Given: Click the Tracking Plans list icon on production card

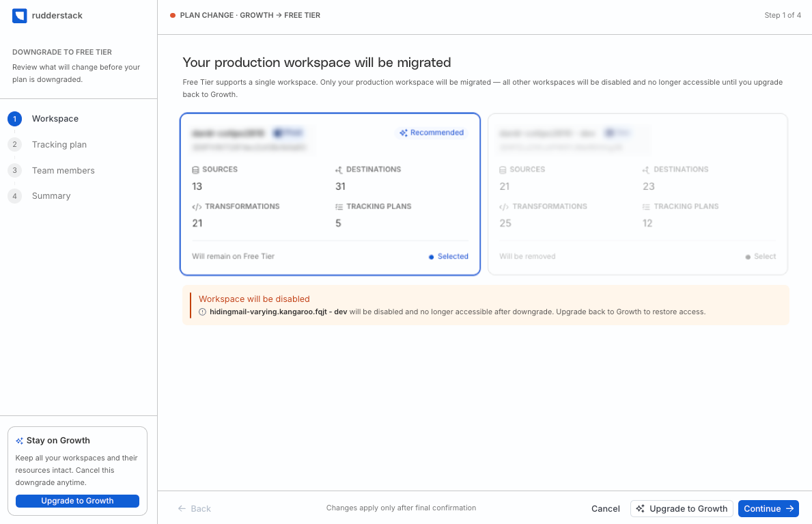Looking at the screenshot, I should tap(339, 207).
